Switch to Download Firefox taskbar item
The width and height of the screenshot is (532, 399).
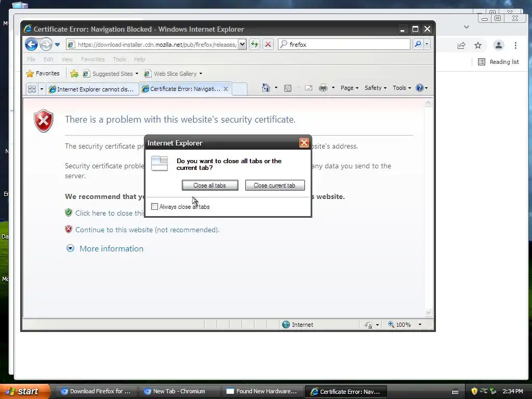(x=96, y=391)
